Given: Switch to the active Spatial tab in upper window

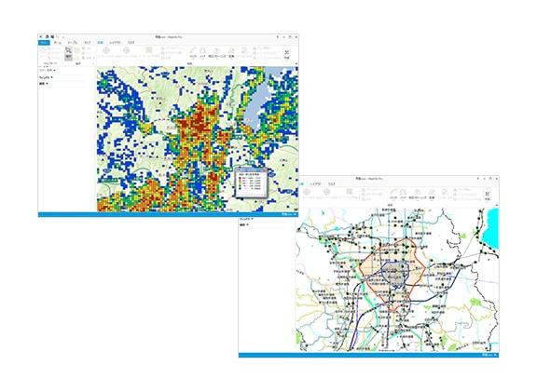Looking at the screenshot, I should (x=100, y=43).
